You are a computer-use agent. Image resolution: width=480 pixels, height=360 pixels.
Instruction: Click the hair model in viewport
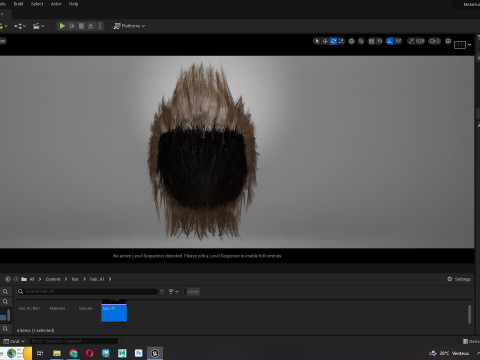(x=202, y=153)
